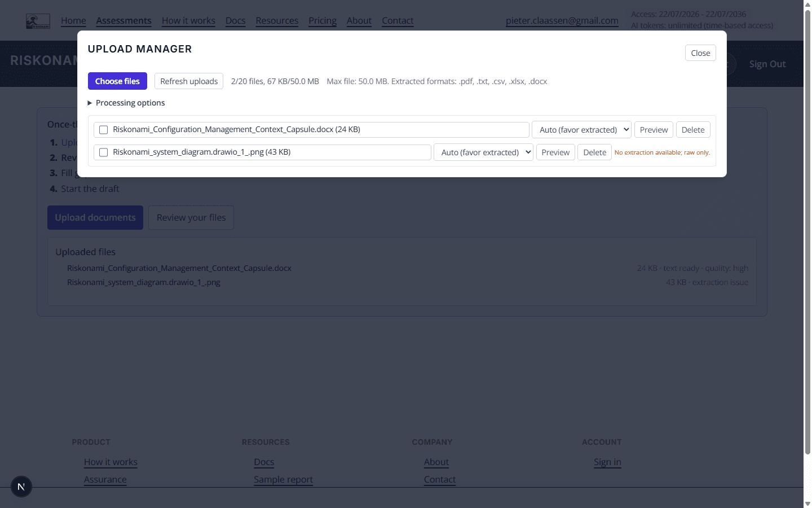Click 'Access: 22/07/2026 - 22/07/2036' header text
The image size is (812, 508).
tap(689, 14)
